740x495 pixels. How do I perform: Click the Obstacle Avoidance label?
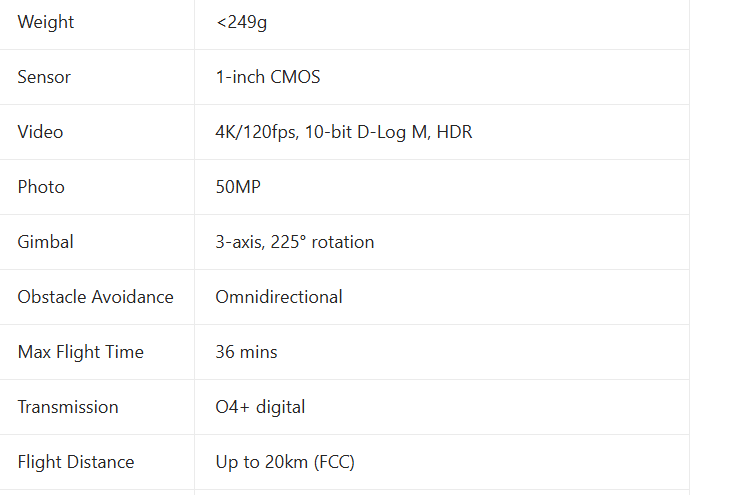tap(95, 297)
